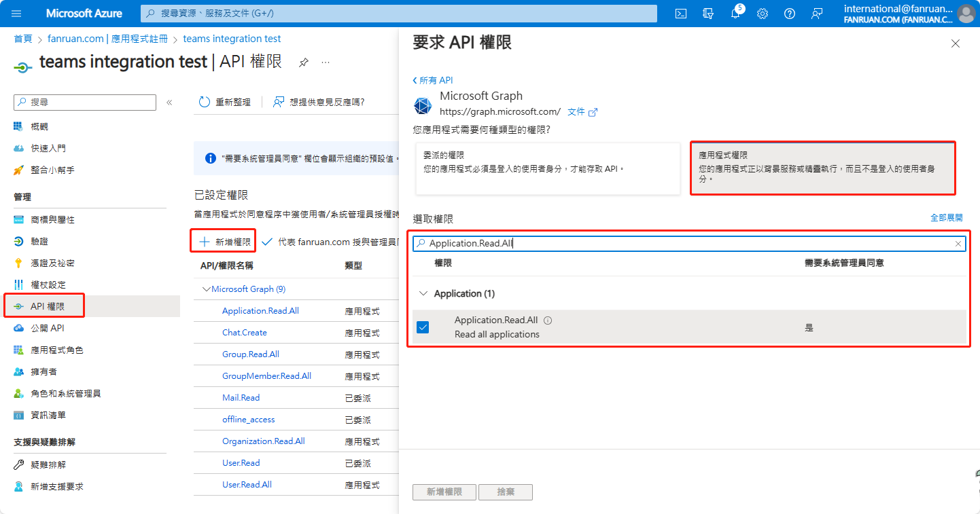Select the 應用程式權限 permission type card
Image resolution: width=980 pixels, height=514 pixels.
[x=823, y=168]
